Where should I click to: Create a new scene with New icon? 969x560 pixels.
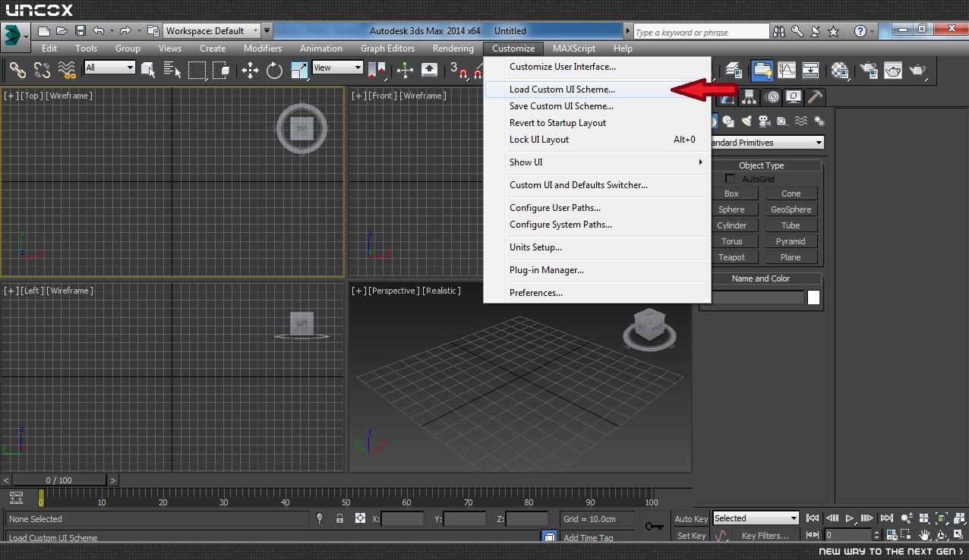[x=44, y=31]
